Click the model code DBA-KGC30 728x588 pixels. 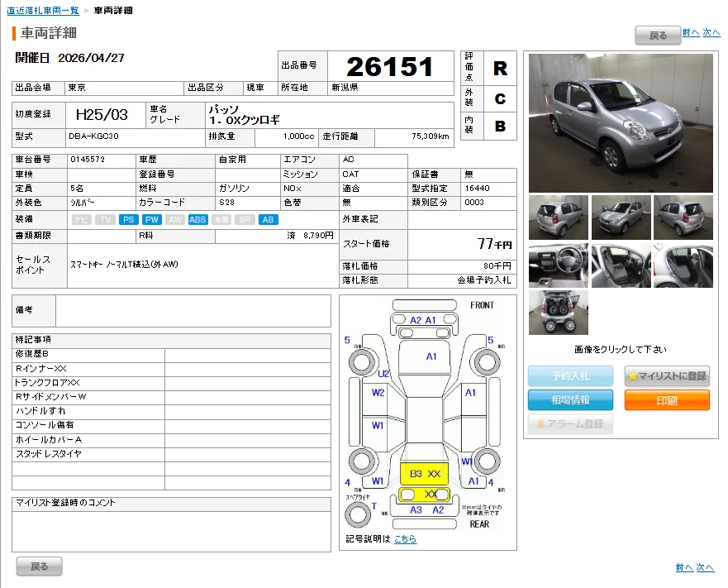93,136
